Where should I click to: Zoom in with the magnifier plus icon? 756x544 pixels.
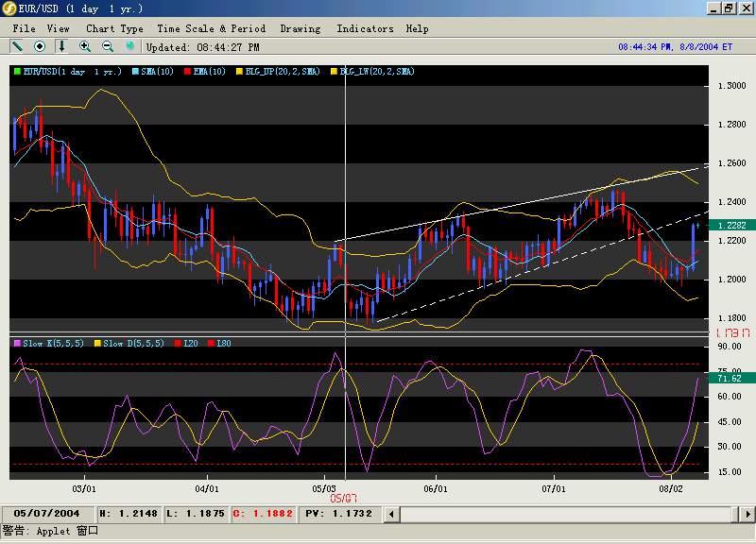tap(85, 46)
